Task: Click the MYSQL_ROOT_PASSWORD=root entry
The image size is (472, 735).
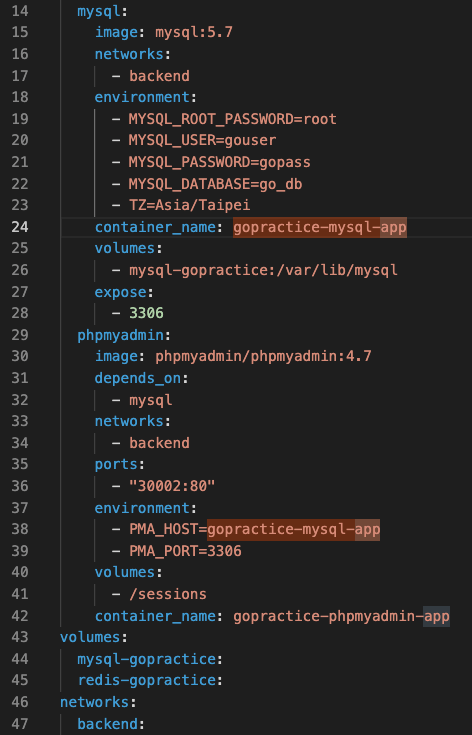Action: [x=232, y=119]
